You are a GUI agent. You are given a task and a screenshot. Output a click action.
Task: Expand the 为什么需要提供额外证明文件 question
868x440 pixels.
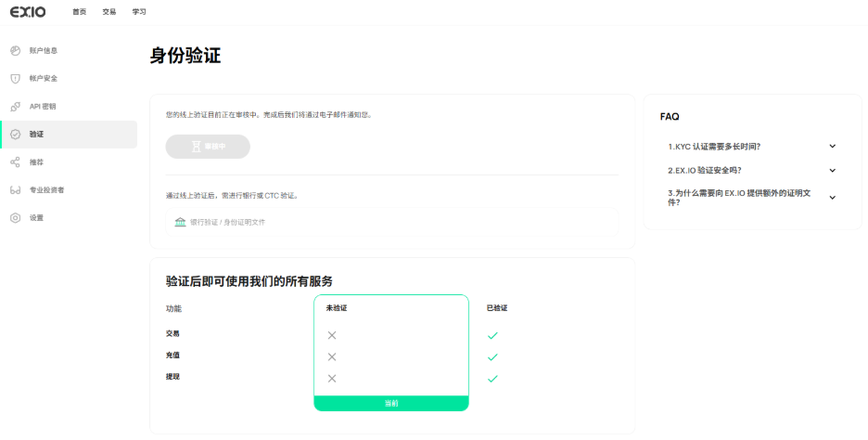[832, 198]
